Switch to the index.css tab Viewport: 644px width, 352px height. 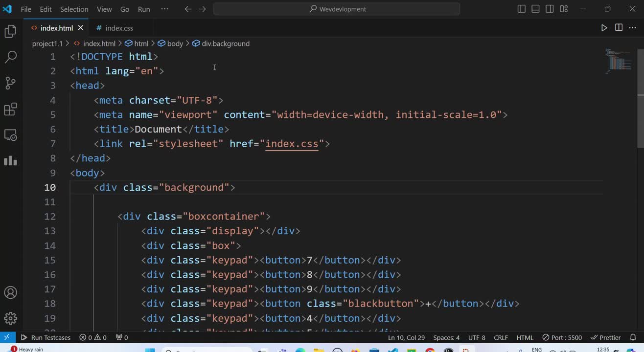[x=119, y=28]
